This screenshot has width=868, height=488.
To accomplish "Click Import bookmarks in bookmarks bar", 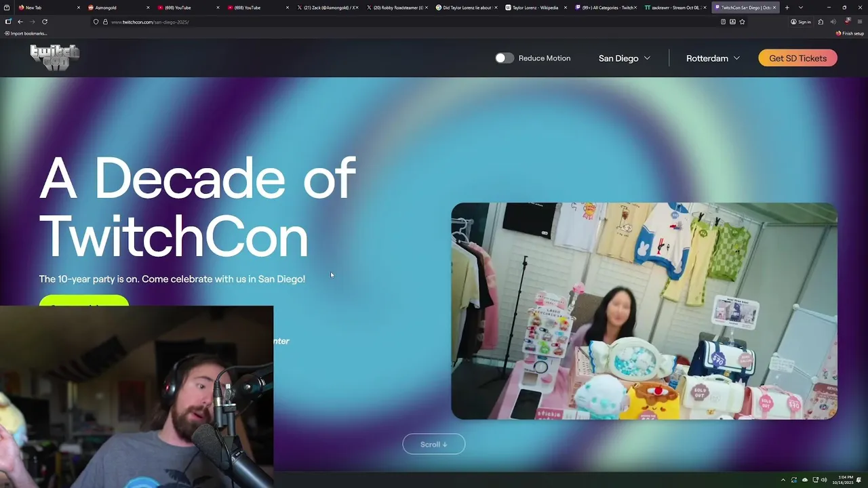I will pos(25,33).
